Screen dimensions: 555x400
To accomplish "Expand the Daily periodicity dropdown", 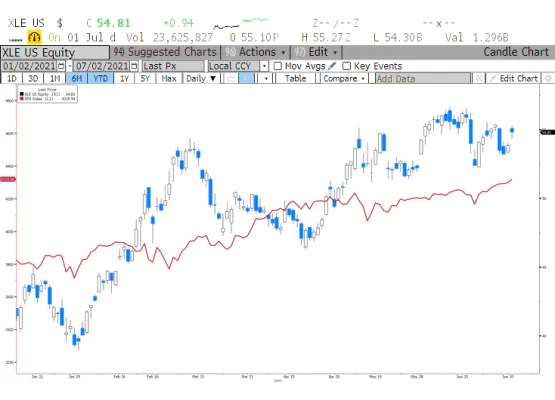I will pos(201,78).
